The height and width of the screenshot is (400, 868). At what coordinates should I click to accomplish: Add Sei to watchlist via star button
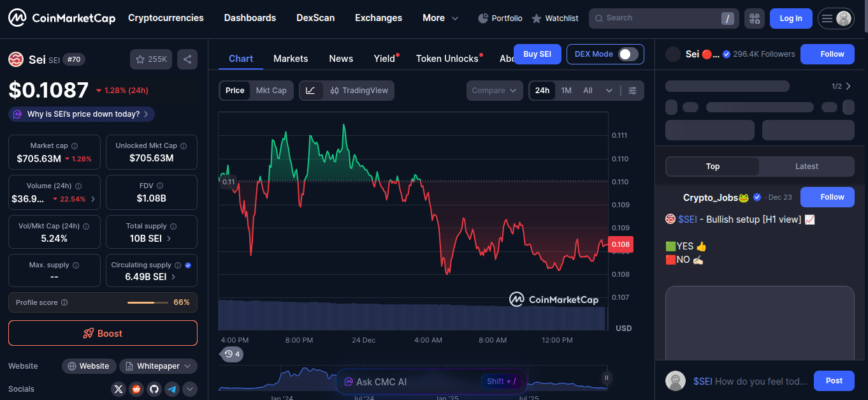(150, 59)
